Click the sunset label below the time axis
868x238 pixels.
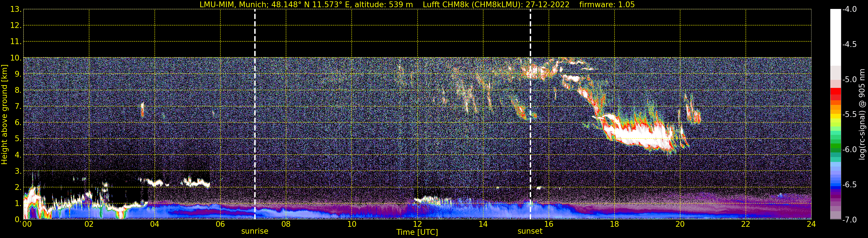[530, 231]
